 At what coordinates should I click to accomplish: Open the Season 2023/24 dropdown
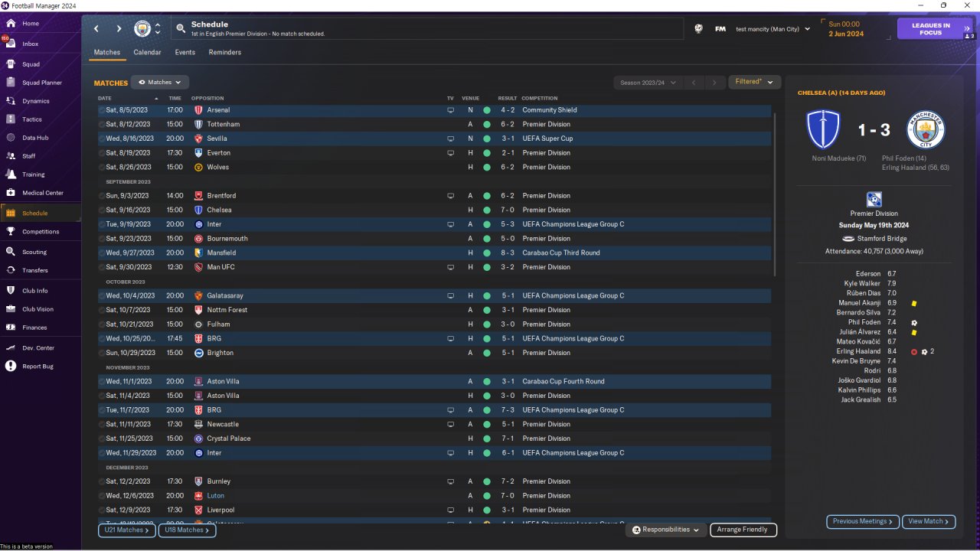pos(647,82)
